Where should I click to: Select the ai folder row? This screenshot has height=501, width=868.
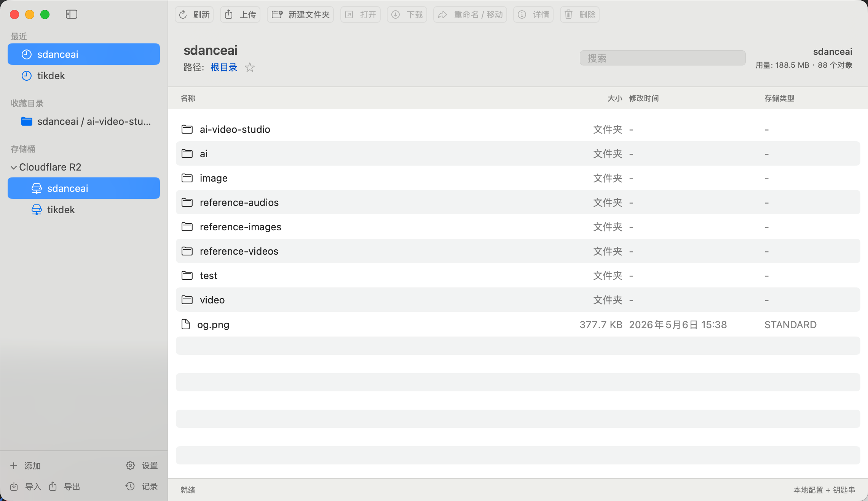click(518, 153)
